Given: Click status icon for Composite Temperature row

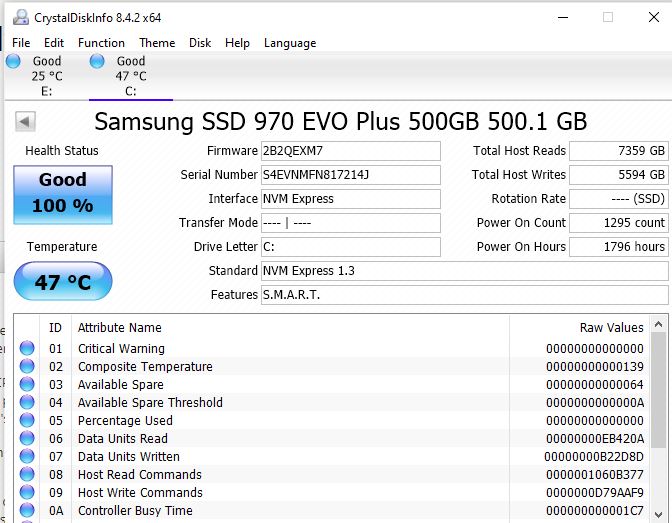Looking at the screenshot, I should [27, 366].
